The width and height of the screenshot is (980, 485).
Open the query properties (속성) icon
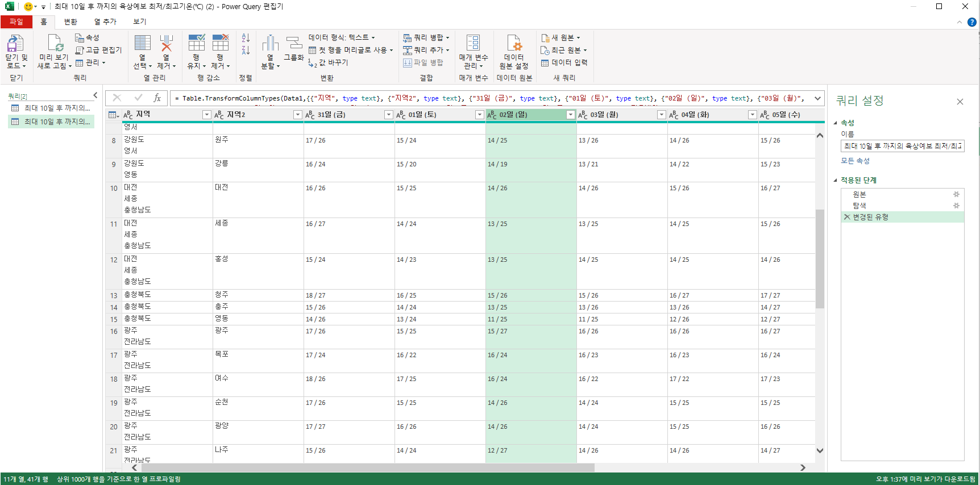point(80,37)
